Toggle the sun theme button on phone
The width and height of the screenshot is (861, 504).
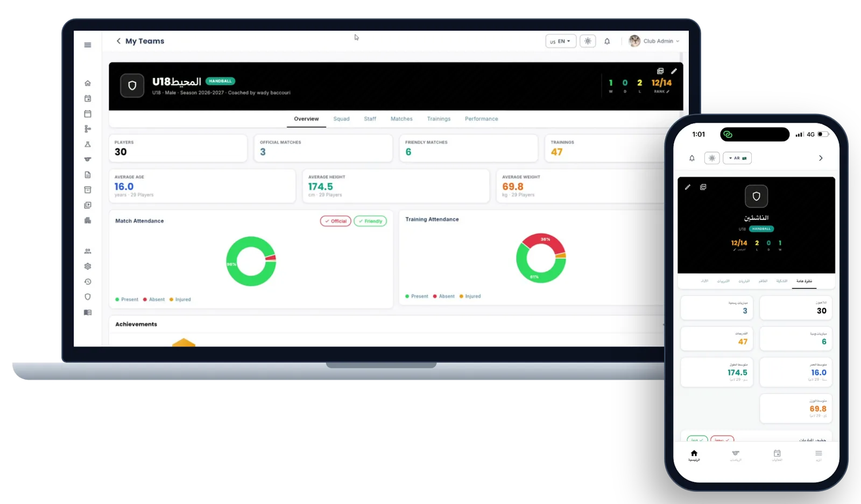point(712,158)
